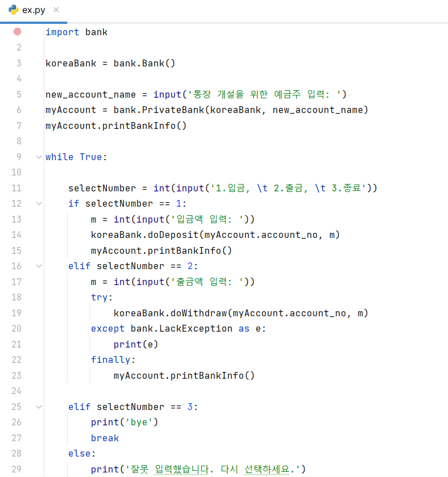Click the 'break' keyword
Image resolution: width=448 pixels, height=477 pixels.
(105, 438)
